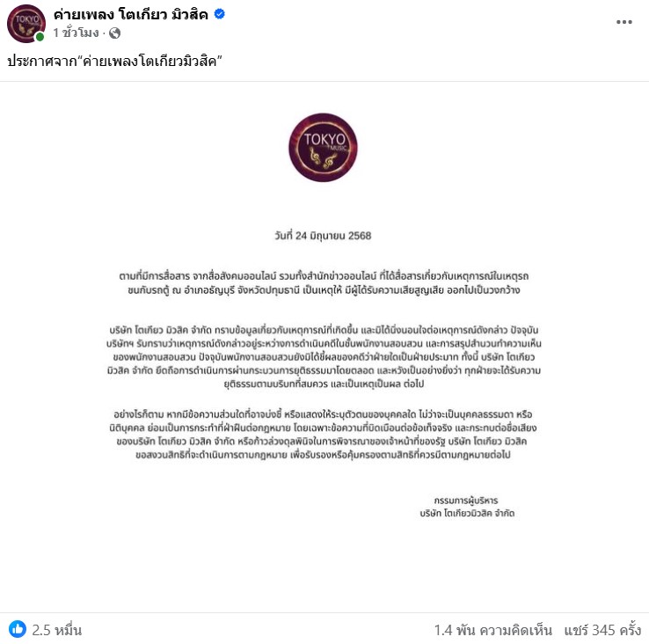Open the page name ค่ายเพลง โตเกียว มิวสิค
The image size is (649, 644).
(x=131, y=14)
